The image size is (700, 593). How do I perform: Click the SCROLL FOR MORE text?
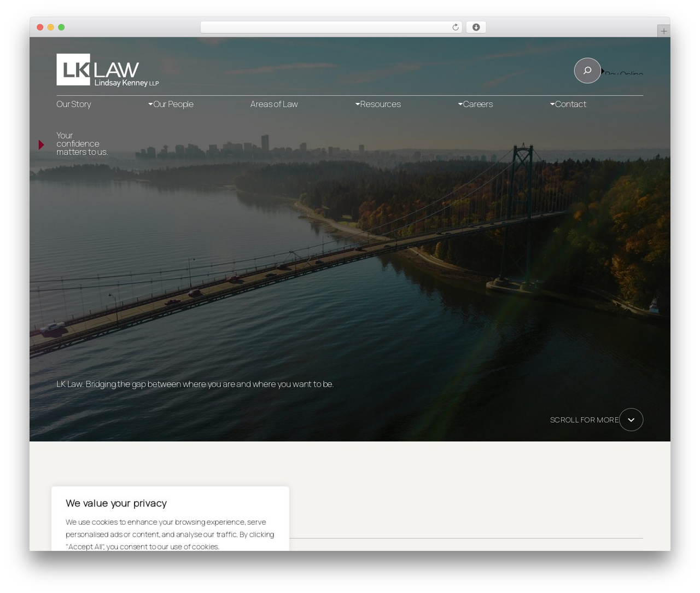click(x=585, y=420)
